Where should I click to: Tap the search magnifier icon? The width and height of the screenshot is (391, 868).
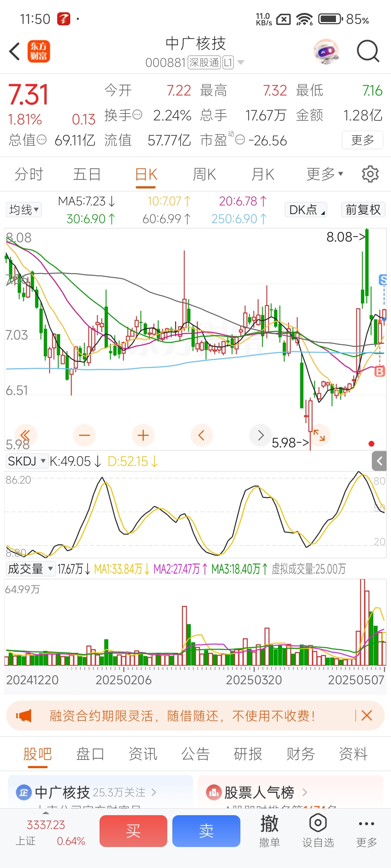pyautogui.click(x=368, y=51)
